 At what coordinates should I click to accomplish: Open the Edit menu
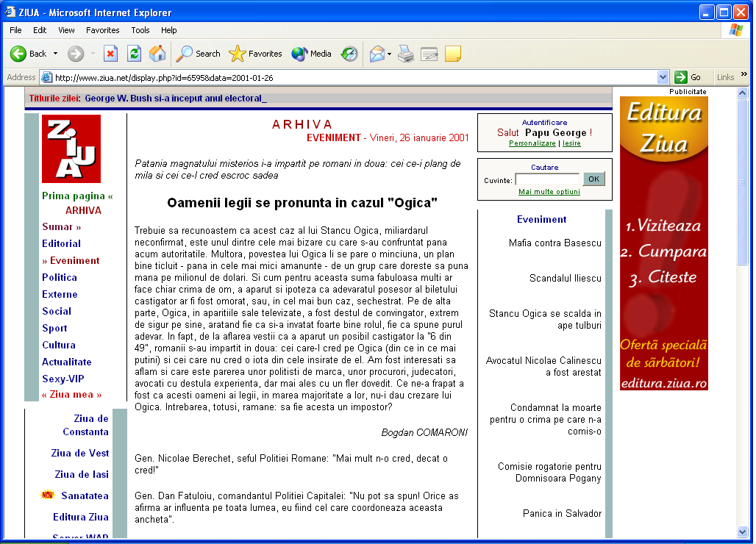click(40, 30)
